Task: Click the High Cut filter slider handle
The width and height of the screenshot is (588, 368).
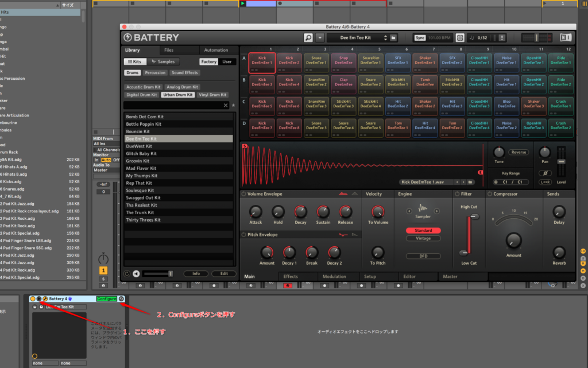Action: click(474, 217)
